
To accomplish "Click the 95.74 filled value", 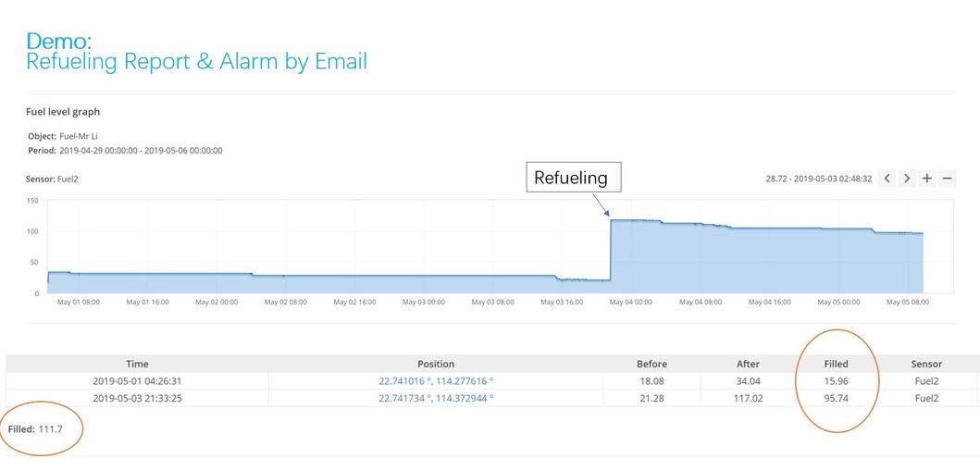I will point(836,398).
